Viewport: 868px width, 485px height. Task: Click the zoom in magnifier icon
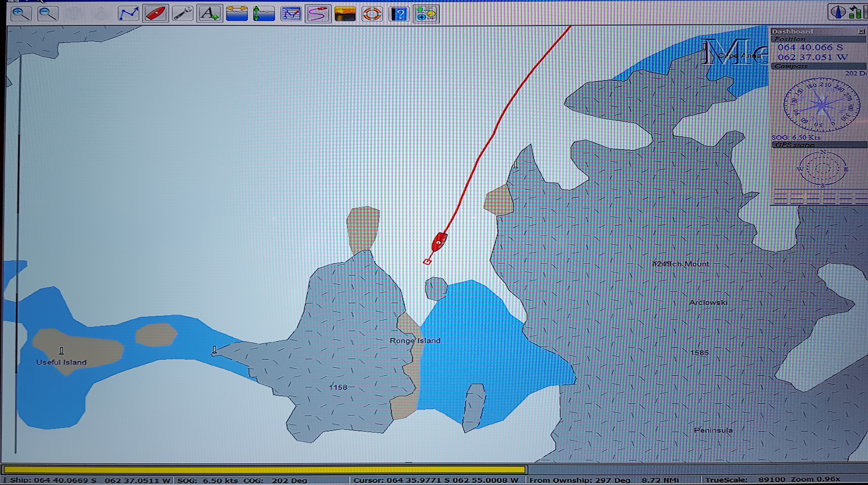pyautogui.click(x=21, y=14)
